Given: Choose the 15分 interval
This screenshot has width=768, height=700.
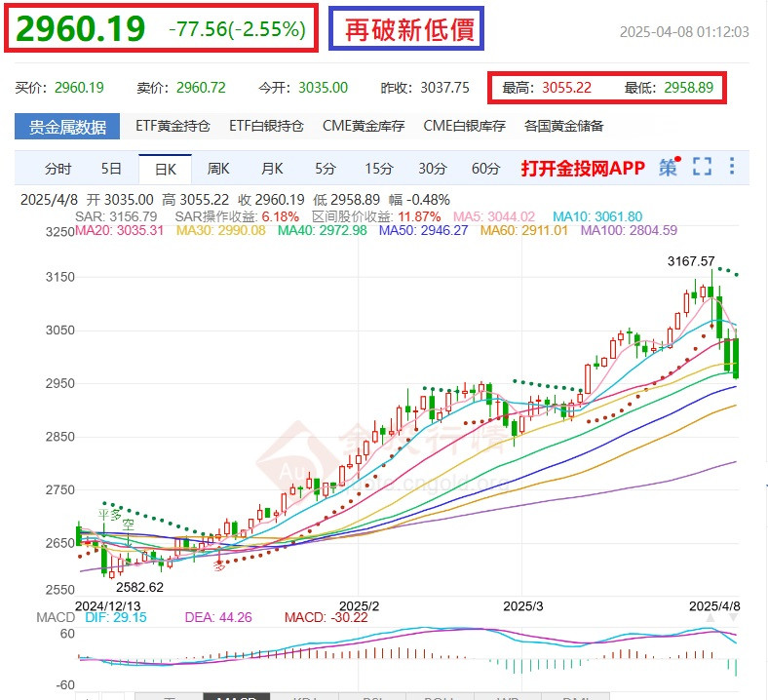Looking at the screenshot, I should pyautogui.click(x=379, y=169).
